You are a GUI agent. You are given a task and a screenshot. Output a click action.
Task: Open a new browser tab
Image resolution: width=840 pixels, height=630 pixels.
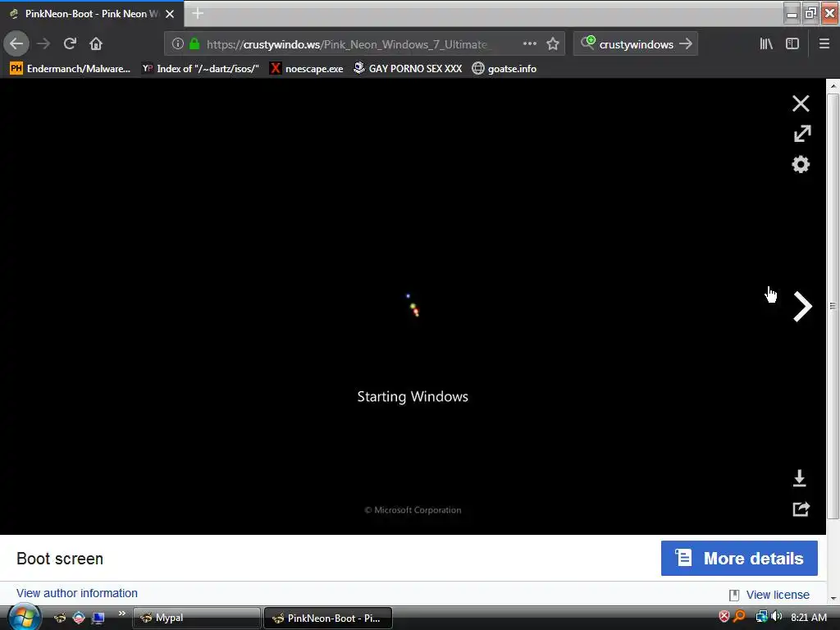pyautogui.click(x=198, y=13)
